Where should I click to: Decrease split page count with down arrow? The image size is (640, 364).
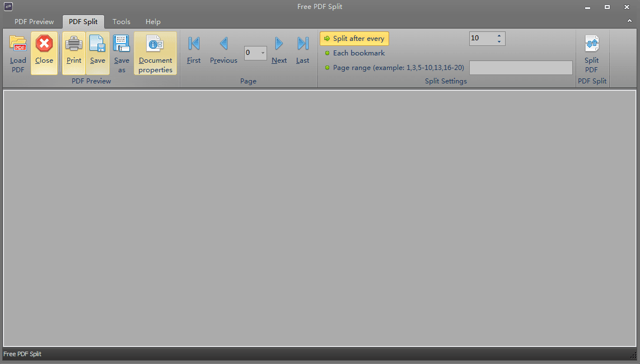(499, 41)
